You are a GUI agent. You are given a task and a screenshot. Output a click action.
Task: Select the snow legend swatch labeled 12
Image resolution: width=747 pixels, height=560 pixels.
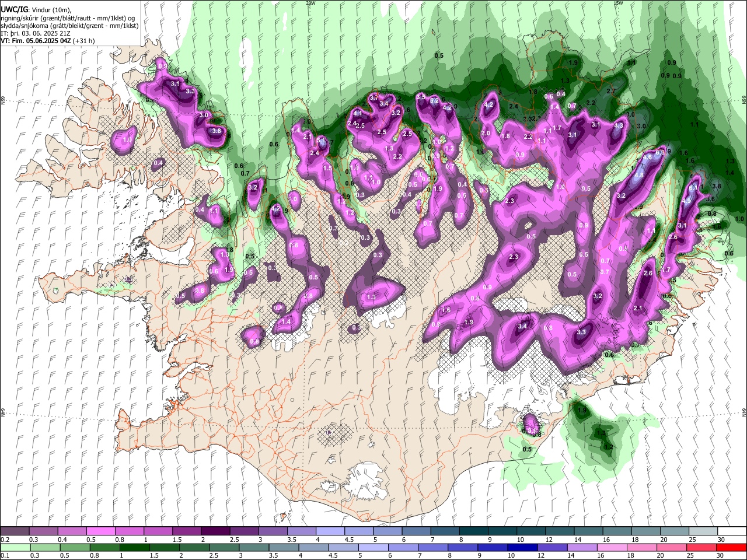click(559, 531)
